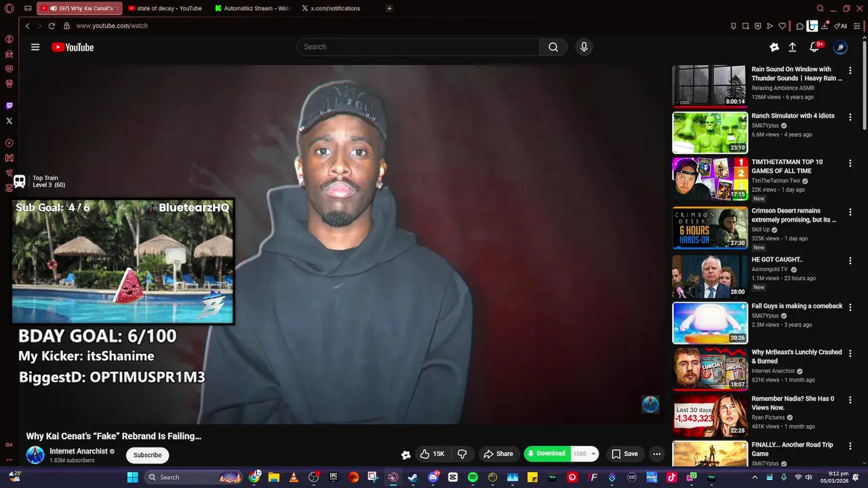The image size is (868, 488).
Task: Open Opera's workspaces icon in the tab bar
Action: click(28, 8)
